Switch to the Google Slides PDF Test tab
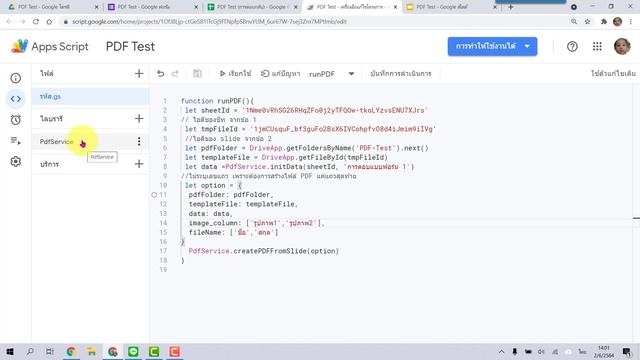This screenshot has height=360, width=640. (451, 7)
